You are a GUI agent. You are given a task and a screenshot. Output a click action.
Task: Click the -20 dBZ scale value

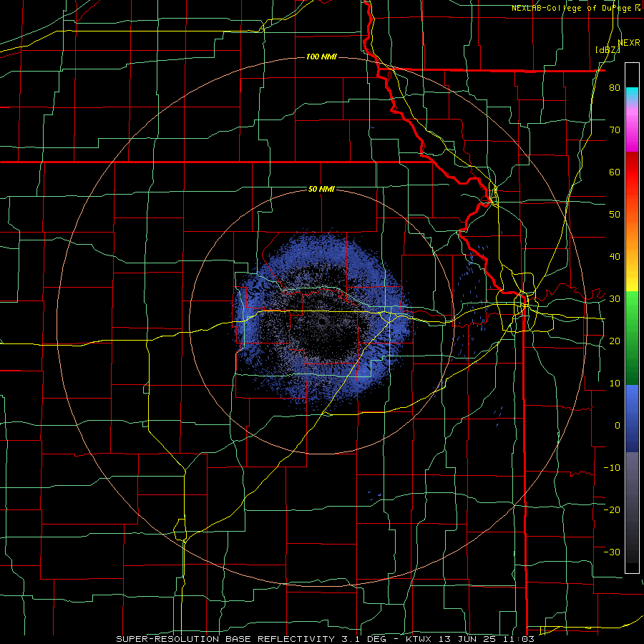click(612, 509)
